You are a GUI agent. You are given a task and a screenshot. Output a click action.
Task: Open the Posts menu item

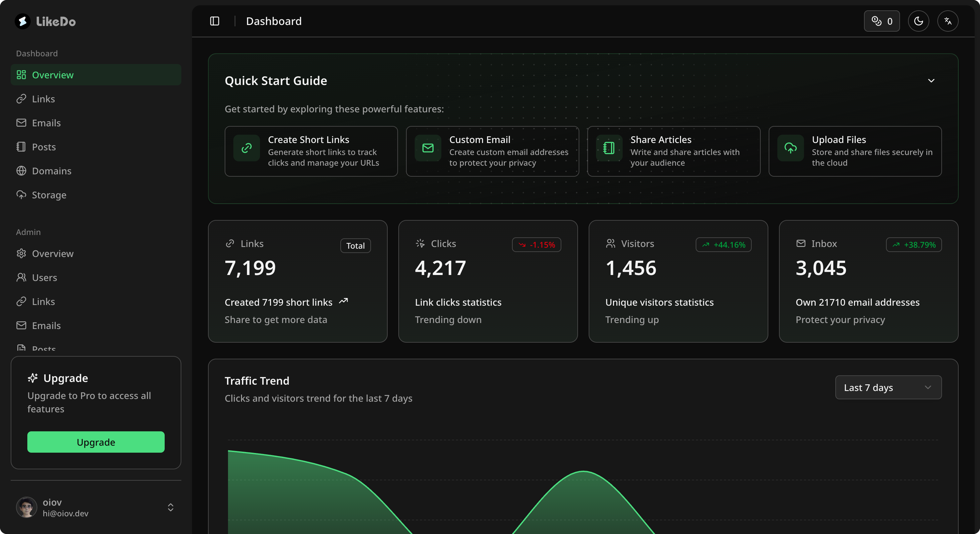tap(43, 146)
